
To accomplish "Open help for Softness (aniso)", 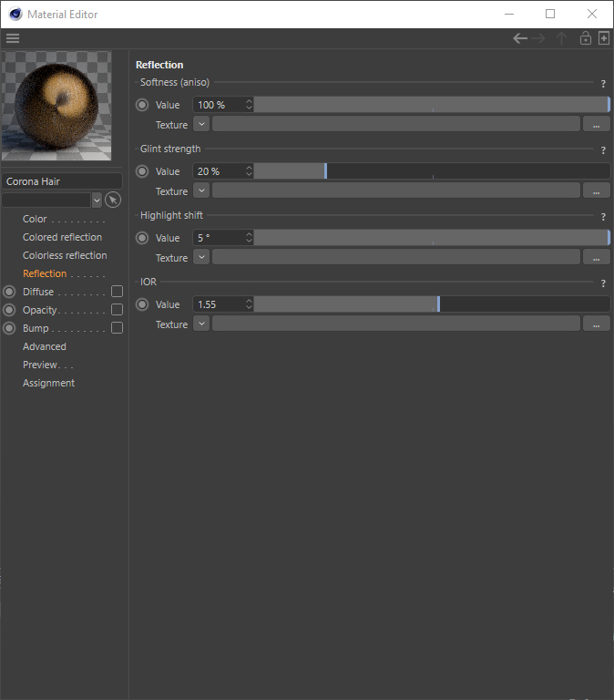I will click(x=603, y=84).
